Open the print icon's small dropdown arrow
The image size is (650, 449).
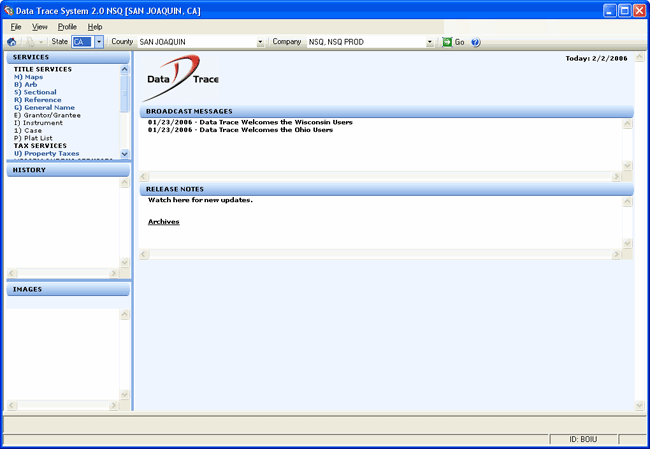pos(41,42)
